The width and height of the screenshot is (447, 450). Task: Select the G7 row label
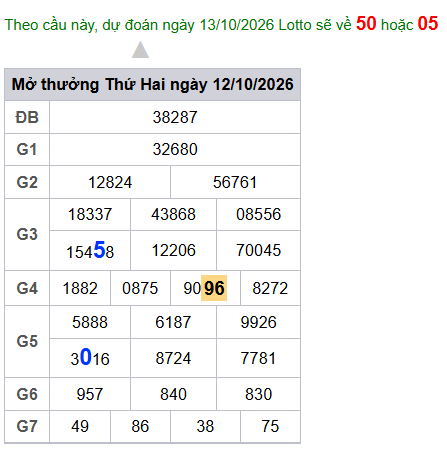coord(27,426)
